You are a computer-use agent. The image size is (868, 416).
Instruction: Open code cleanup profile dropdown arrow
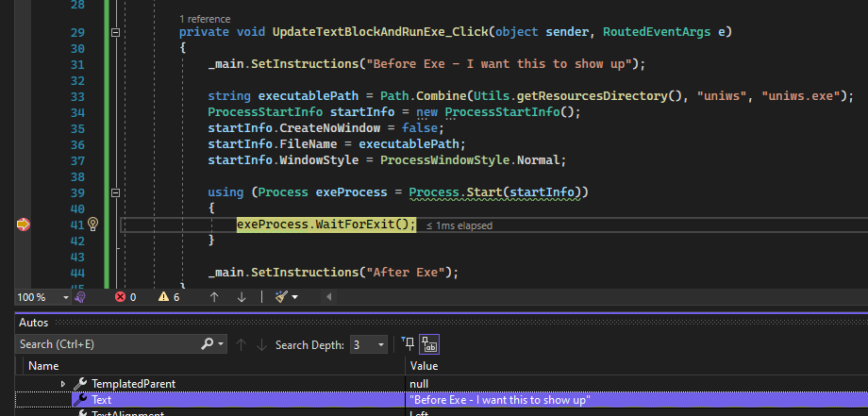pos(295,297)
